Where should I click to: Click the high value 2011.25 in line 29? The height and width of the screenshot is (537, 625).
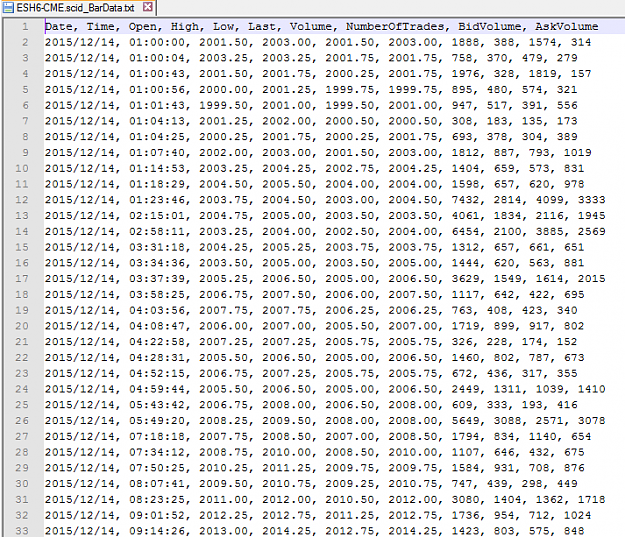coord(287,468)
